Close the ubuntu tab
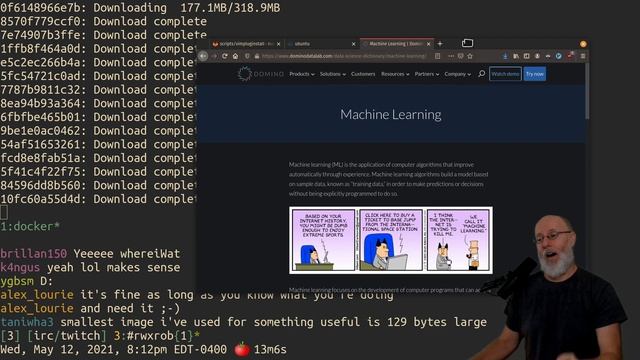The height and width of the screenshot is (360, 640). click(x=353, y=44)
